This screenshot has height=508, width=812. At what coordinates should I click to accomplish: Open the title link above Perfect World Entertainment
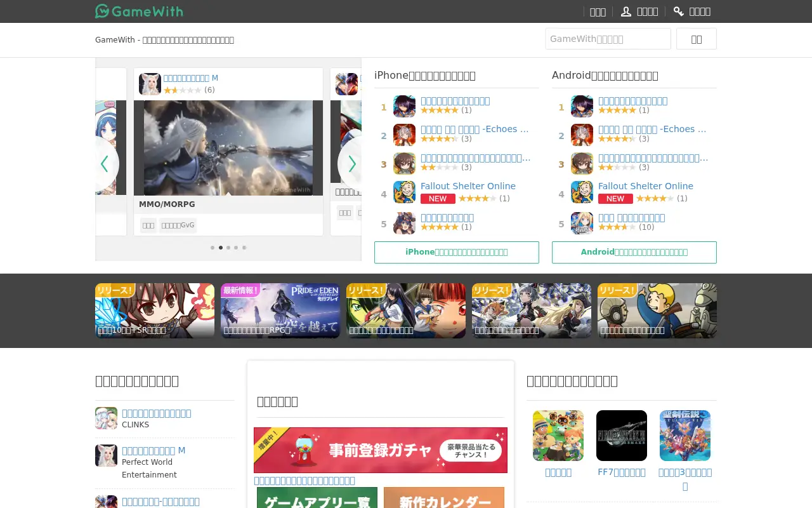point(154,451)
